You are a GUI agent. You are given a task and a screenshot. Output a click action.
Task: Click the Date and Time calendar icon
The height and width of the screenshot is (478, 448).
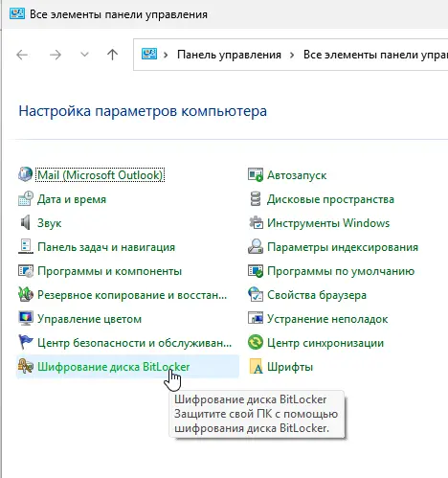pos(25,199)
